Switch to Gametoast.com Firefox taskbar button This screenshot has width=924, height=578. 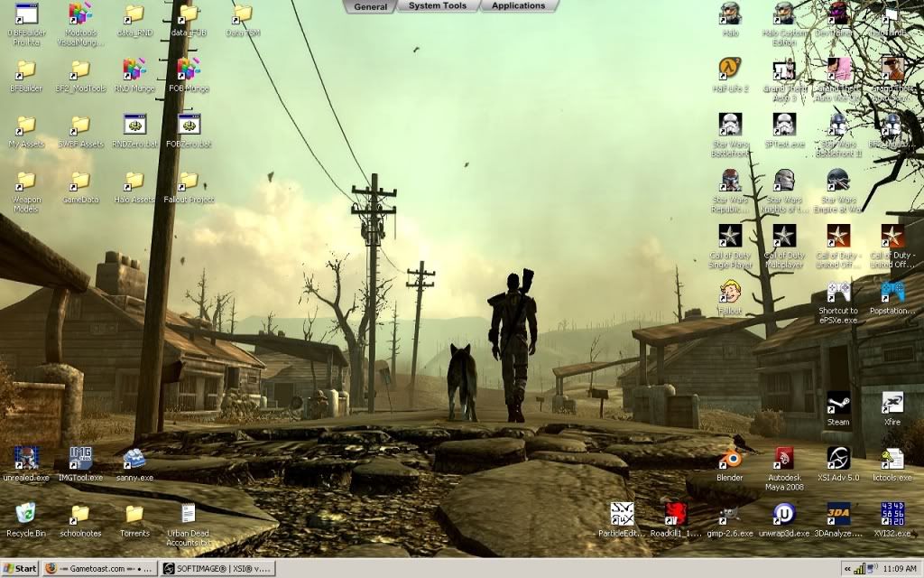click(99, 569)
